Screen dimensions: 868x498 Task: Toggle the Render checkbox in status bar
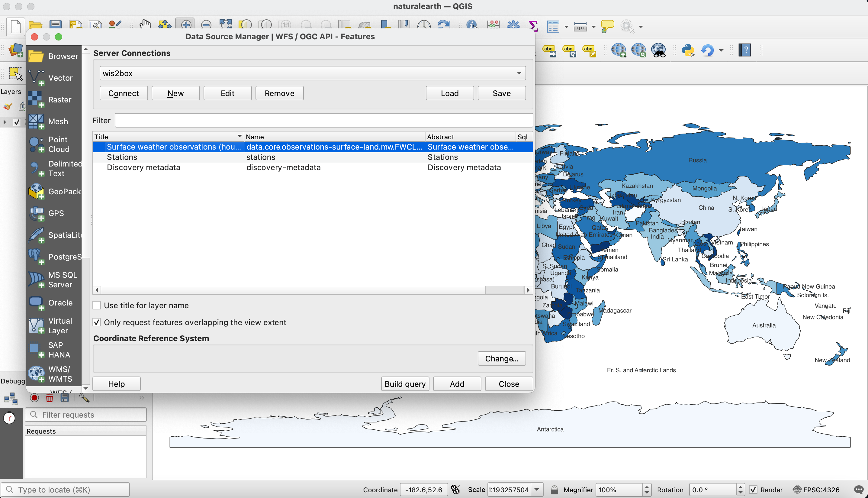[x=753, y=490]
